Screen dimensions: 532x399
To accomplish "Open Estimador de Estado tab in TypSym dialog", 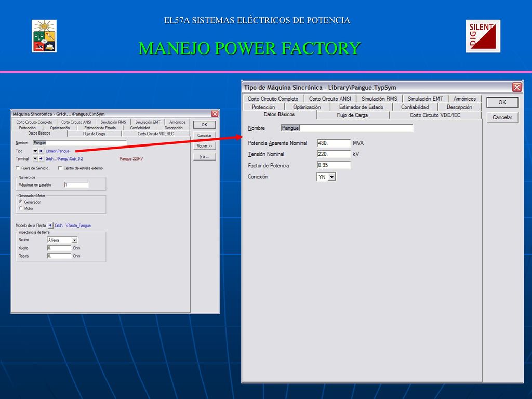I will point(362,107).
